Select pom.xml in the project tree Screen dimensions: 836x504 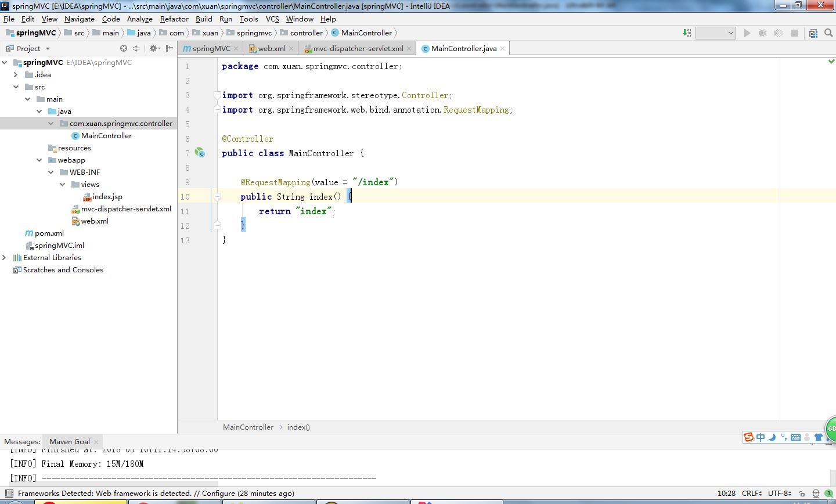(x=44, y=233)
